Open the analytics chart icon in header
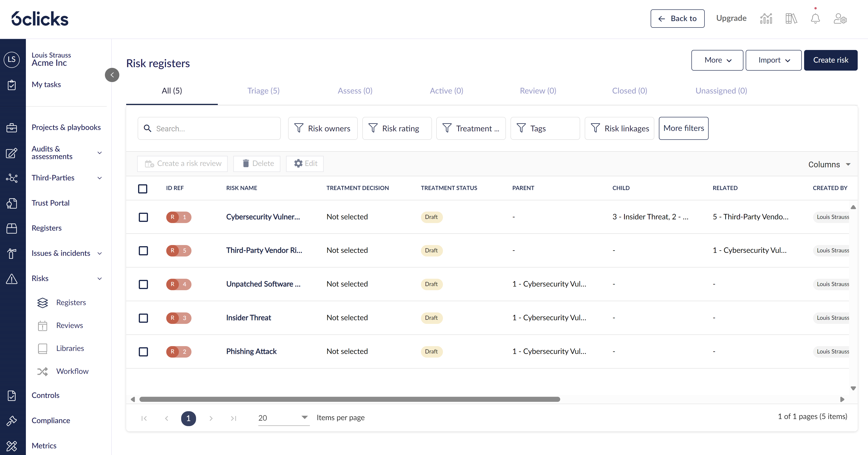This screenshot has height=455, width=868. (766, 19)
